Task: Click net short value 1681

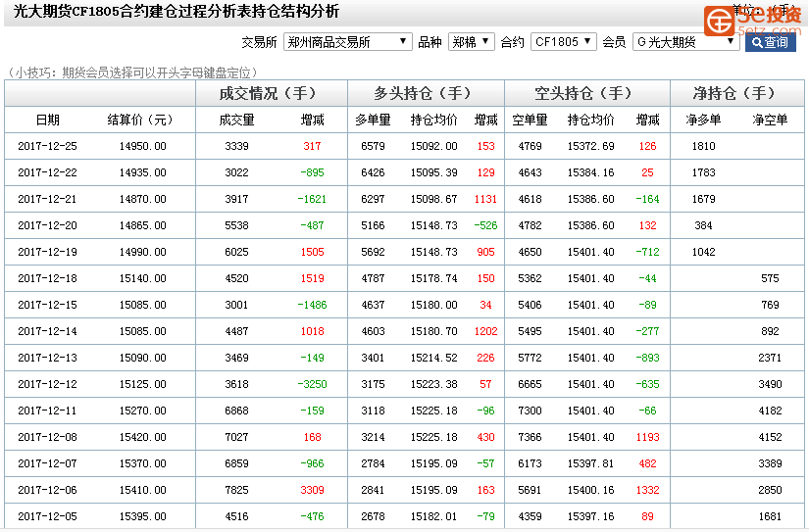Action: (771, 516)
